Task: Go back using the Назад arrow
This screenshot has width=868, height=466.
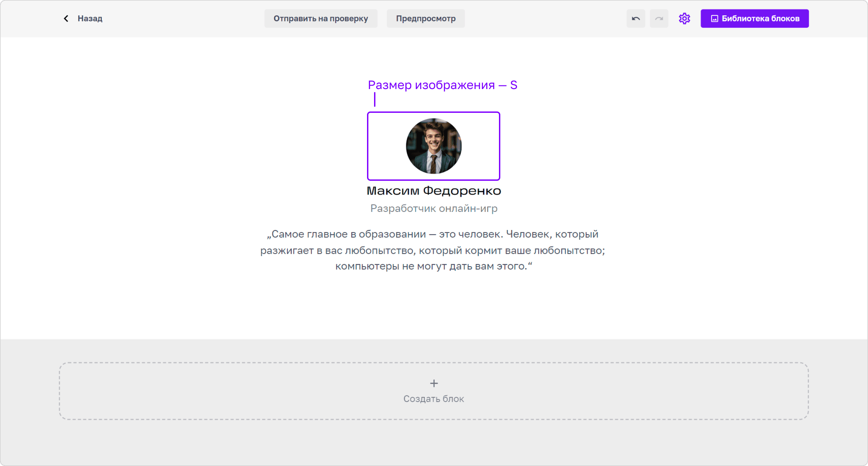Action: pyautogui.click(x=66, y=18)
